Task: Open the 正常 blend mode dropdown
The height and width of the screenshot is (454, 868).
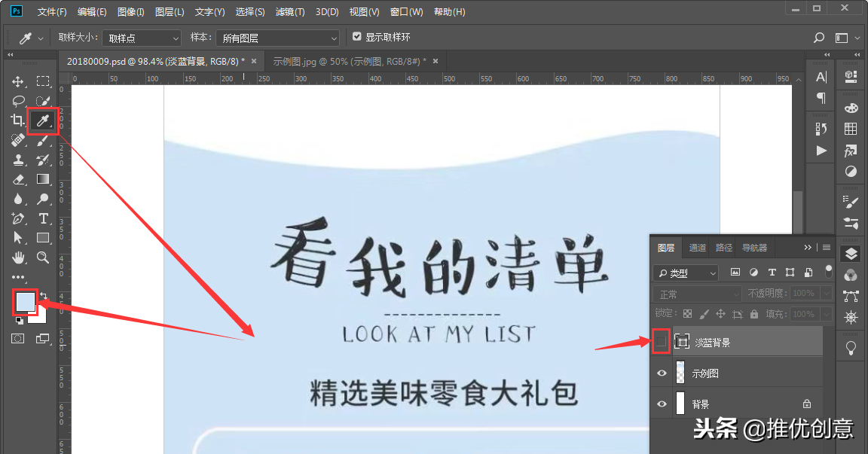Action: (x=697, y=294)
